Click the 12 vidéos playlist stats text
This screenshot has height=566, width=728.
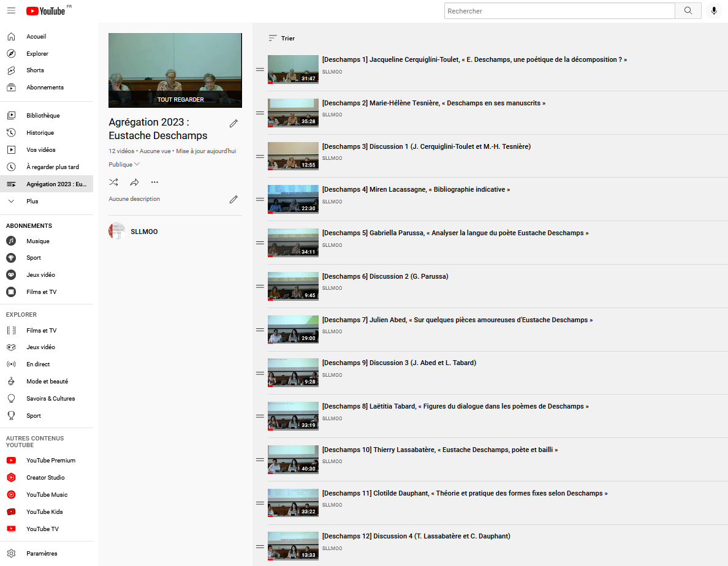172,151
